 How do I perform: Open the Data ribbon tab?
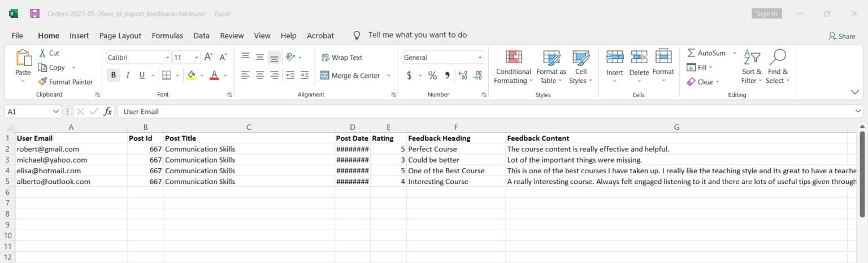pos(201,36)
